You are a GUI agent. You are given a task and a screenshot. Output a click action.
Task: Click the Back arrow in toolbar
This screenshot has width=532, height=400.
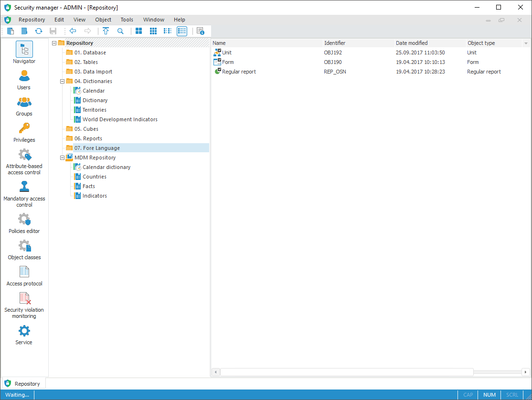pos(73,31)
